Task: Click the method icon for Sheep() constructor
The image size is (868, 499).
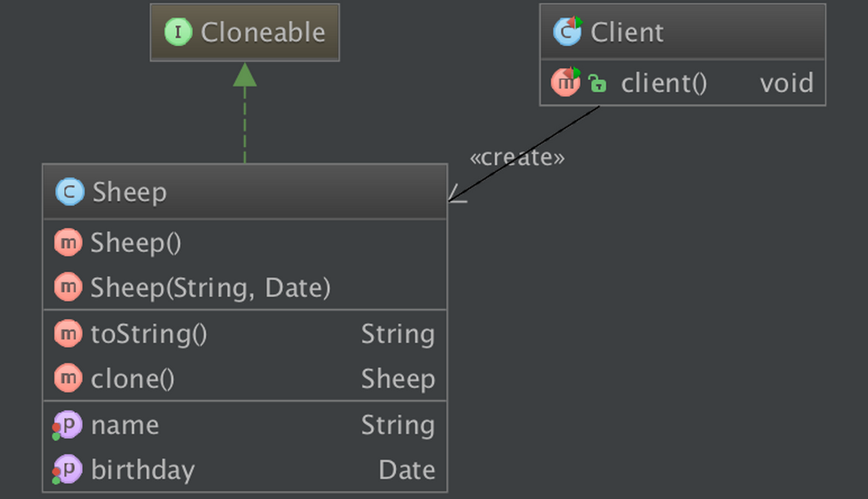Action: point(68,243)
